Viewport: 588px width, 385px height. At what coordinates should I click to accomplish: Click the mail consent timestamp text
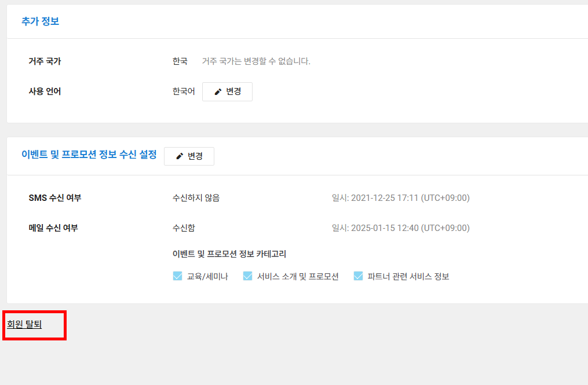(407, 228)
